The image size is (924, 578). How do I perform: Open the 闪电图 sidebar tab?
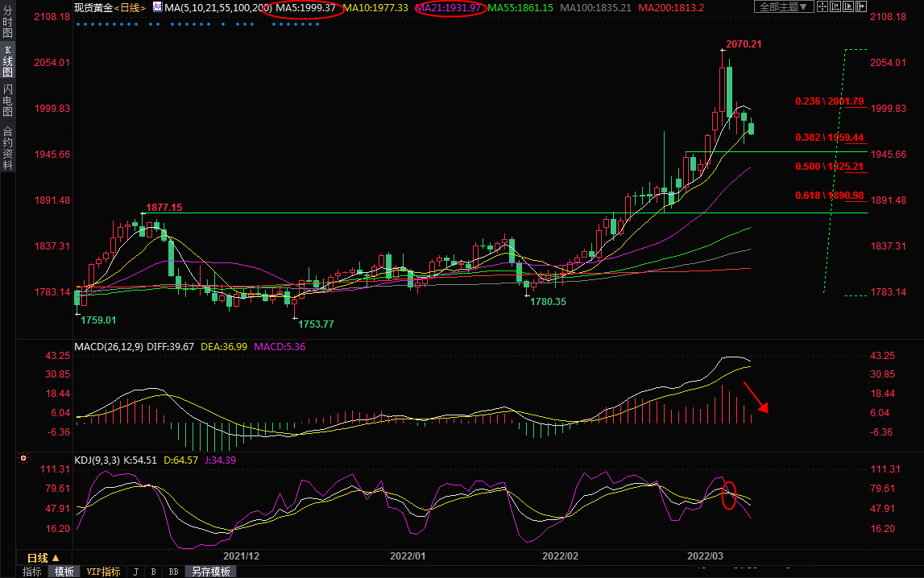coord(7,101)
